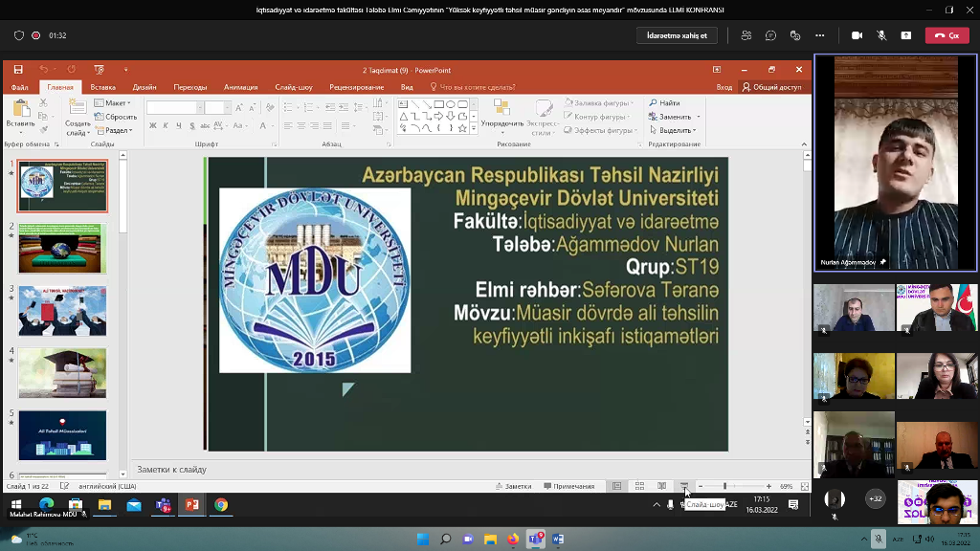980x551 pixels.
Task: Open the Анимация tab
Action: click(x=240, y=87)
